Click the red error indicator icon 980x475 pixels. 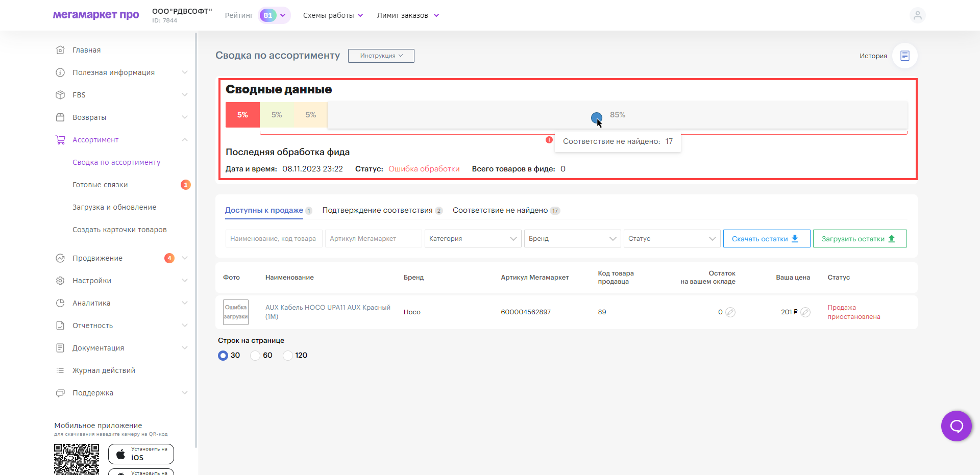click(x=549, y=140)
